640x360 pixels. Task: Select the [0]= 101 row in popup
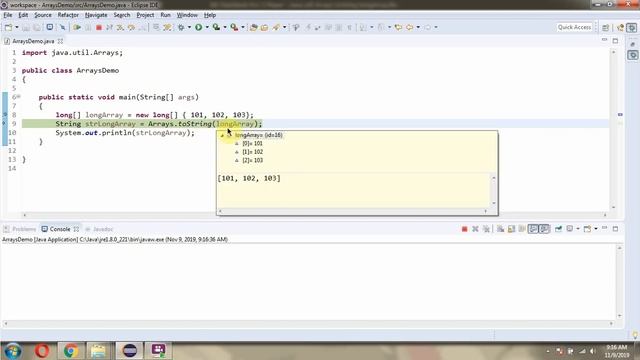pos(252,144)
